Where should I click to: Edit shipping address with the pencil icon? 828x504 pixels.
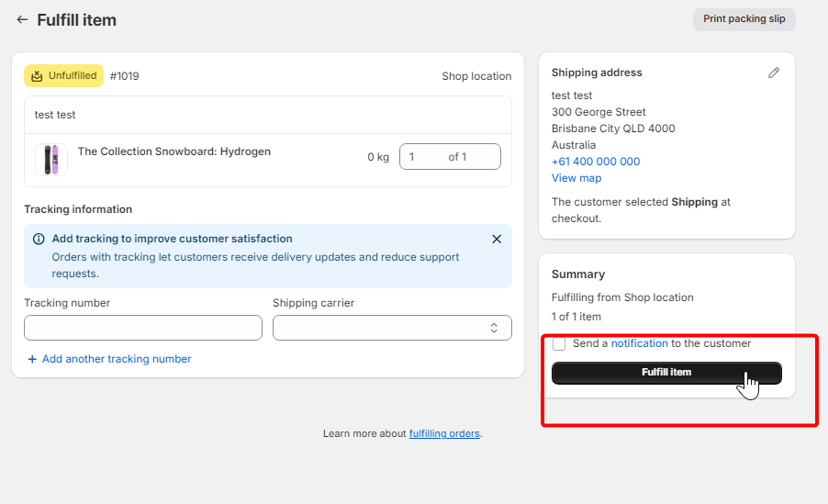point(774,73)
